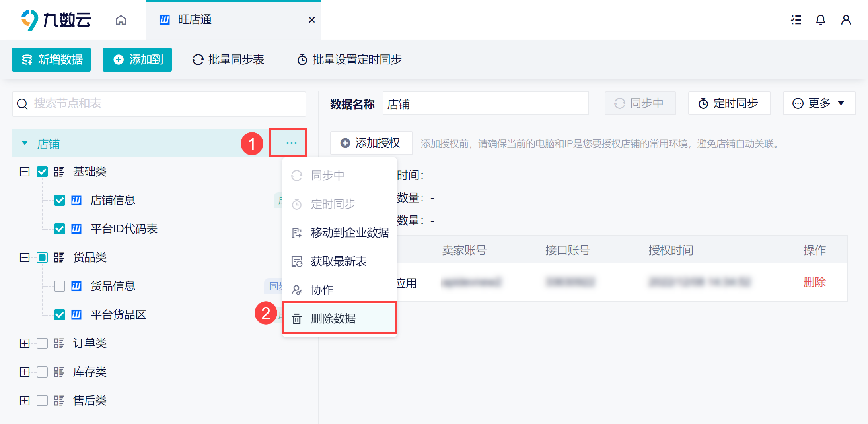Viewport: 868px width, 424px height.
Task: Expand the 库存类 tree node
Action: click(x=25, y=372)
